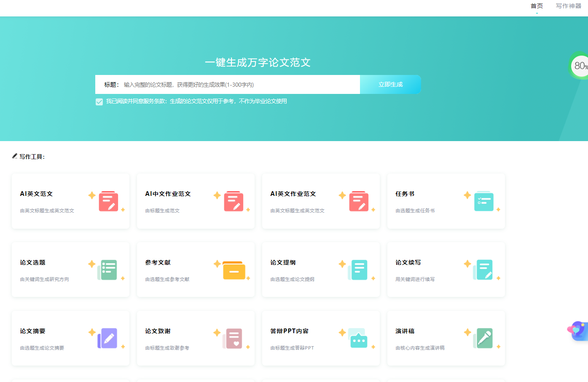588x382 pixels.
Task: Click the text 由选题生成论文提纲
Action: pyautogui.click(x=292, y=279)
